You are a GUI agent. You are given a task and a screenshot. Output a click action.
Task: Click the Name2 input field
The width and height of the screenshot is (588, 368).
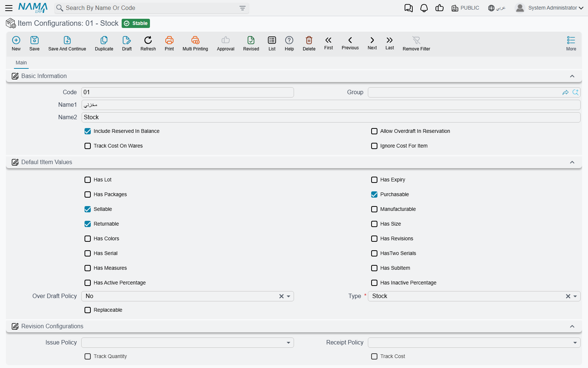[331, 117]
